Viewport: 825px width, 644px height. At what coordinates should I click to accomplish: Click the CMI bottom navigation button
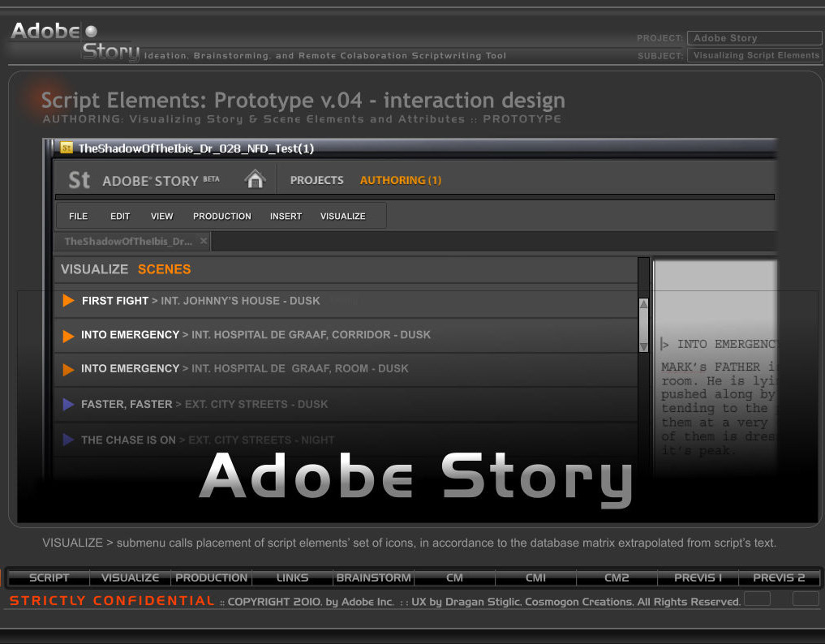click(x=535, y=577)
